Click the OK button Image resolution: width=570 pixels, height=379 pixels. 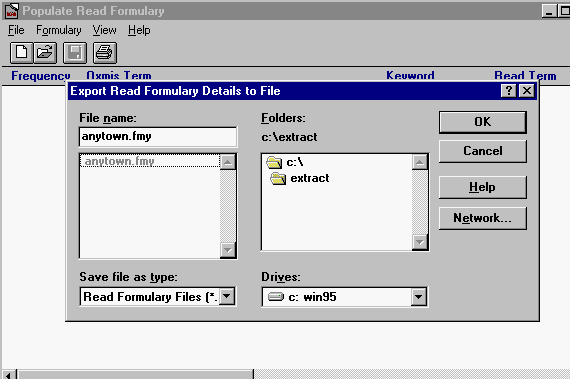482,122
